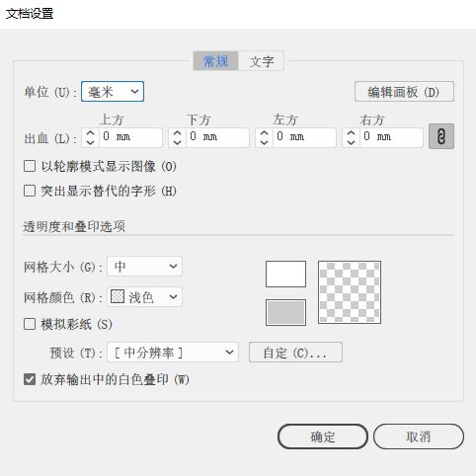Expand the 网格大小 dropdown

coord(144,266)
